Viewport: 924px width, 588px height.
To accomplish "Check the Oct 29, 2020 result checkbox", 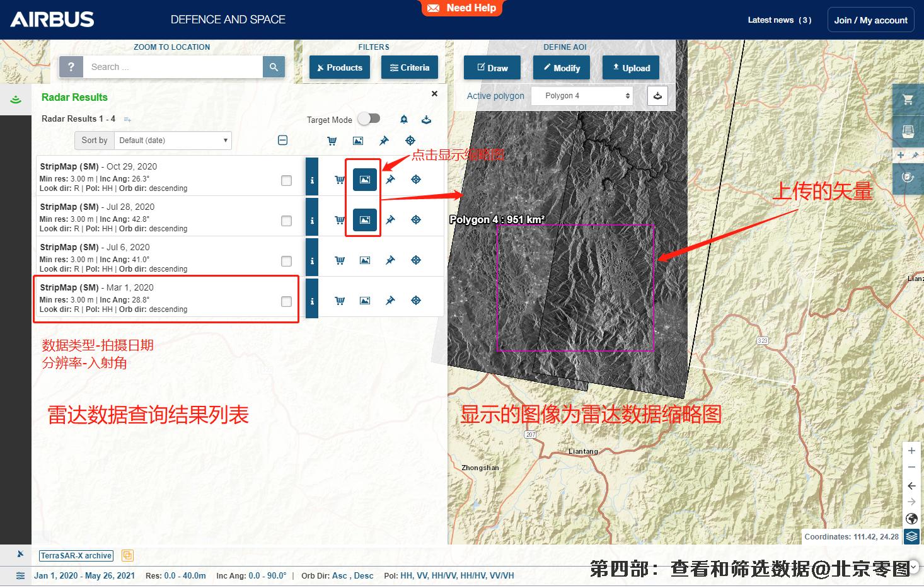I will [x=286, y=181].
